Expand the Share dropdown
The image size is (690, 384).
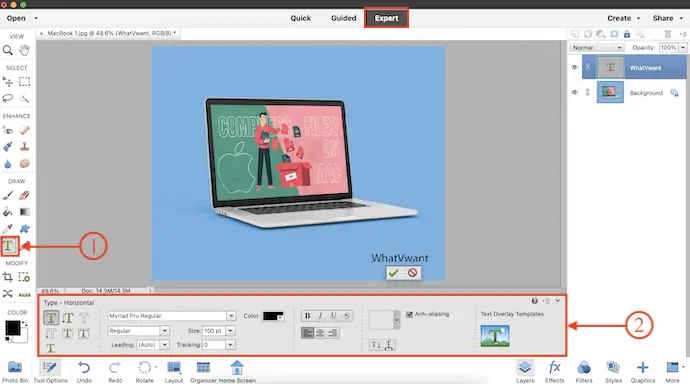(668, 18)
